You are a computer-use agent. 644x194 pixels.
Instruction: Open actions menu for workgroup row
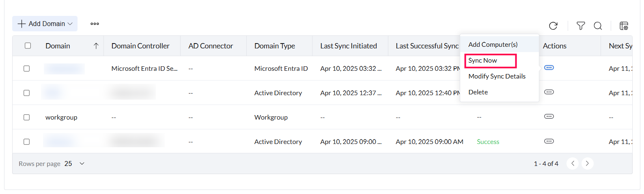tap(549, 117)
